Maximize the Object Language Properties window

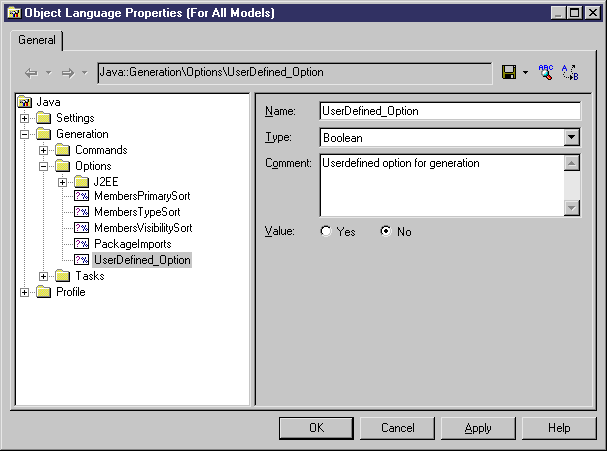575,13
